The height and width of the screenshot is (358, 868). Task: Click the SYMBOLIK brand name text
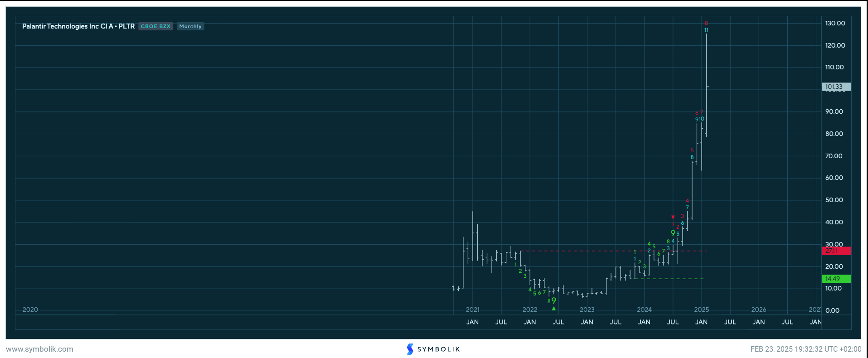pyautogui.click(x=438, y=349)
